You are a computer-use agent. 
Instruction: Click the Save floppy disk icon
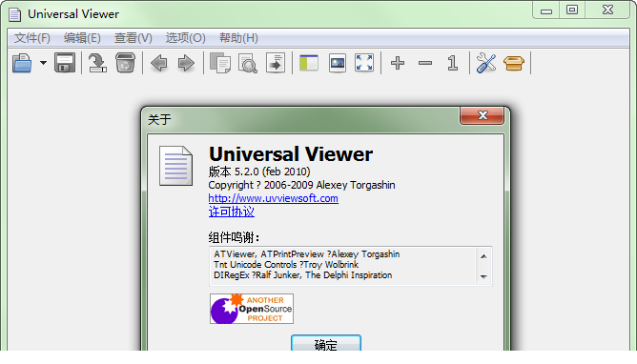pos(65,63)
